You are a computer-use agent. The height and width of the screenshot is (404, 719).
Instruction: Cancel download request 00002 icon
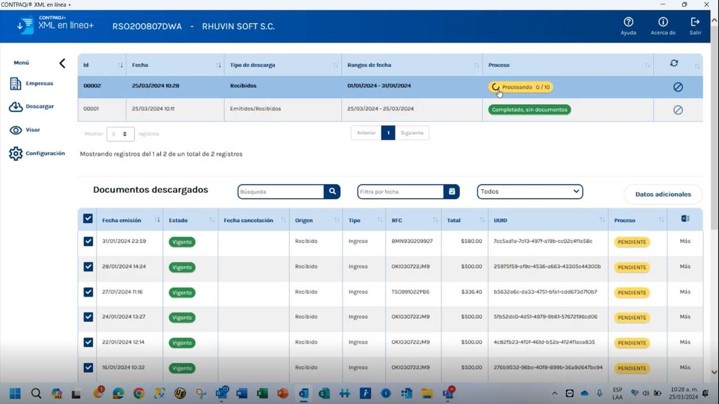(x=678, y=87)
